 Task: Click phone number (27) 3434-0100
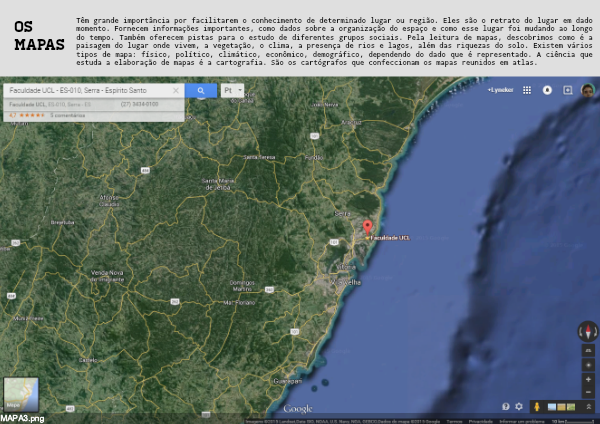pyautogui.click(x=139, y=104)
